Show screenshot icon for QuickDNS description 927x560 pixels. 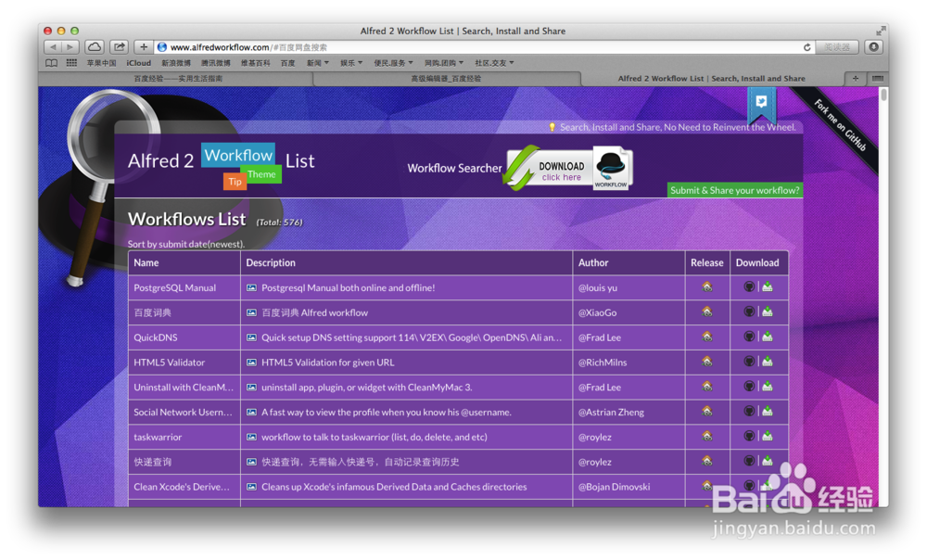coord(251,337)
